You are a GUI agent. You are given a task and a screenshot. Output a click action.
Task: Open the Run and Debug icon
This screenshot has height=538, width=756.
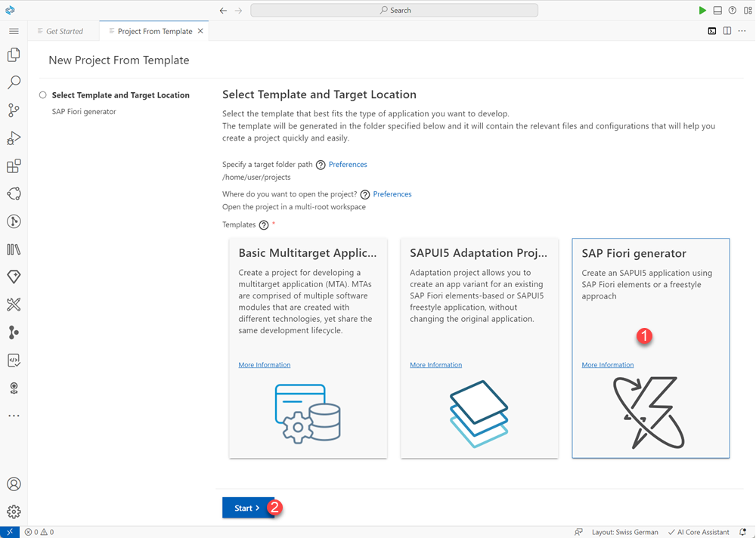pos(14,138)
